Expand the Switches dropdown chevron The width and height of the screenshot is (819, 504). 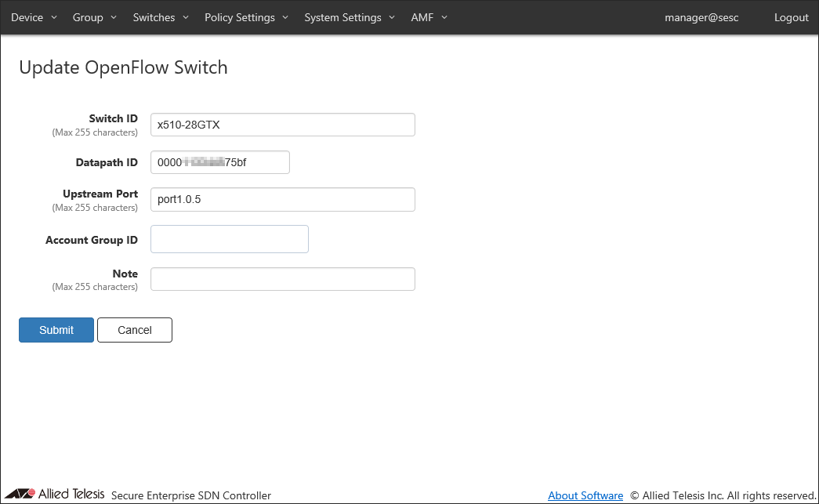(185, 17)
